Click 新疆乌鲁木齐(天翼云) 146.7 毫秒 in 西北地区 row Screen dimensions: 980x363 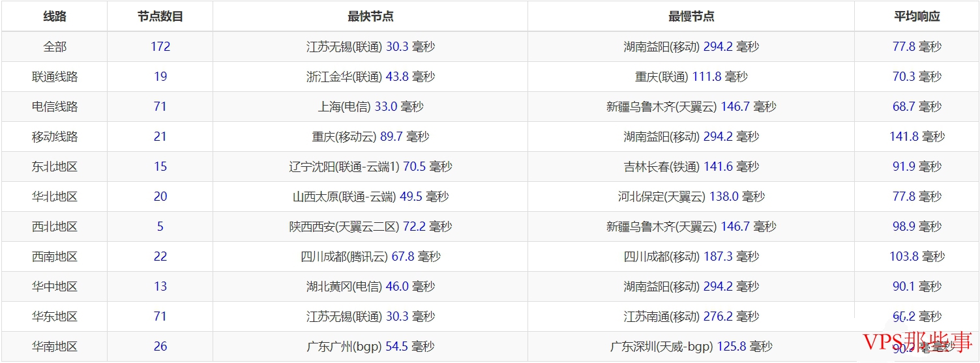point(691,227)
